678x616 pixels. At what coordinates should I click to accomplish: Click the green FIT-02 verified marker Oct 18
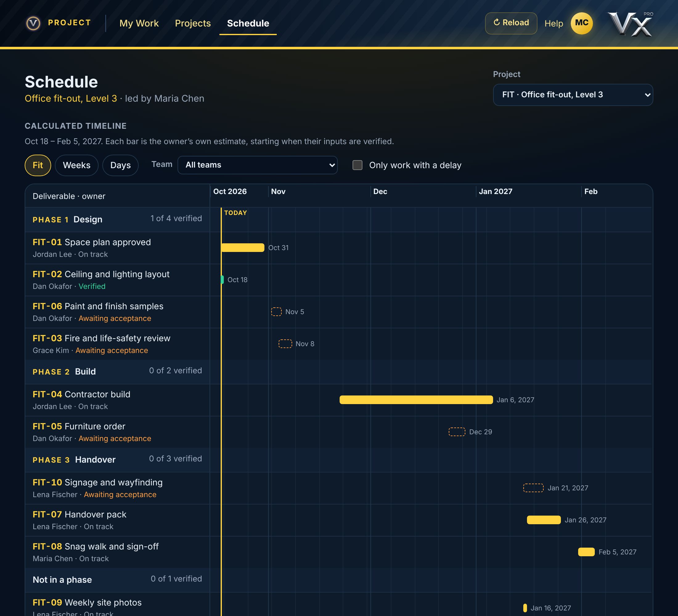click(222, 280)
